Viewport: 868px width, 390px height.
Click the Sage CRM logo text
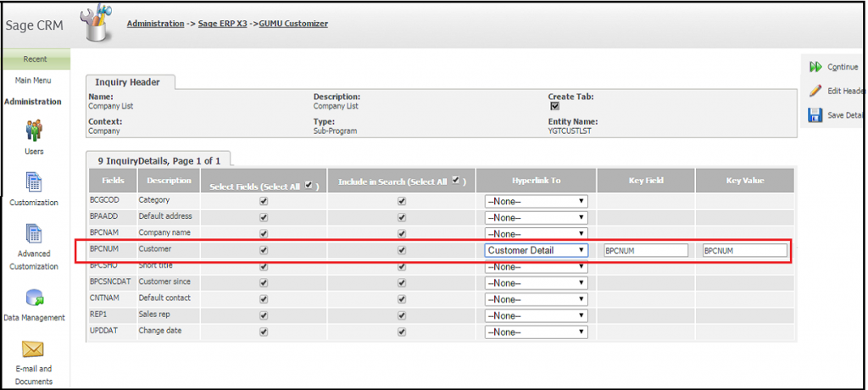(34, 25)
